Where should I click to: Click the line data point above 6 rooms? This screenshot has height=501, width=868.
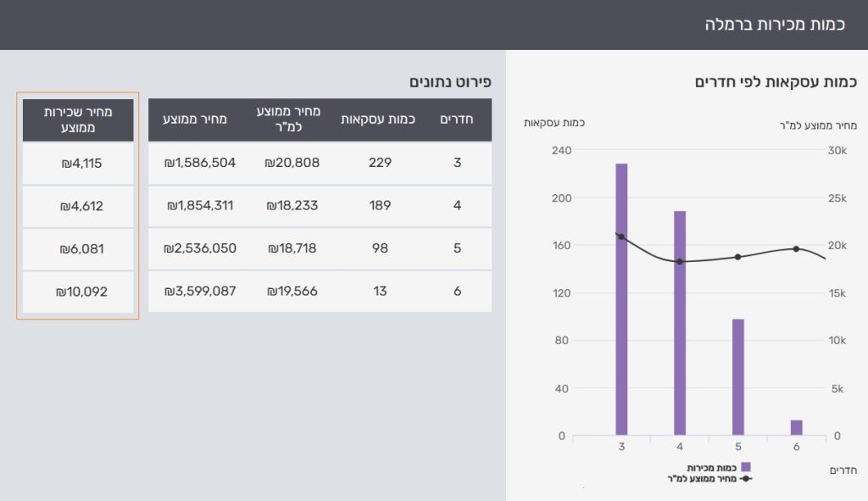click(x=796, y=248)
